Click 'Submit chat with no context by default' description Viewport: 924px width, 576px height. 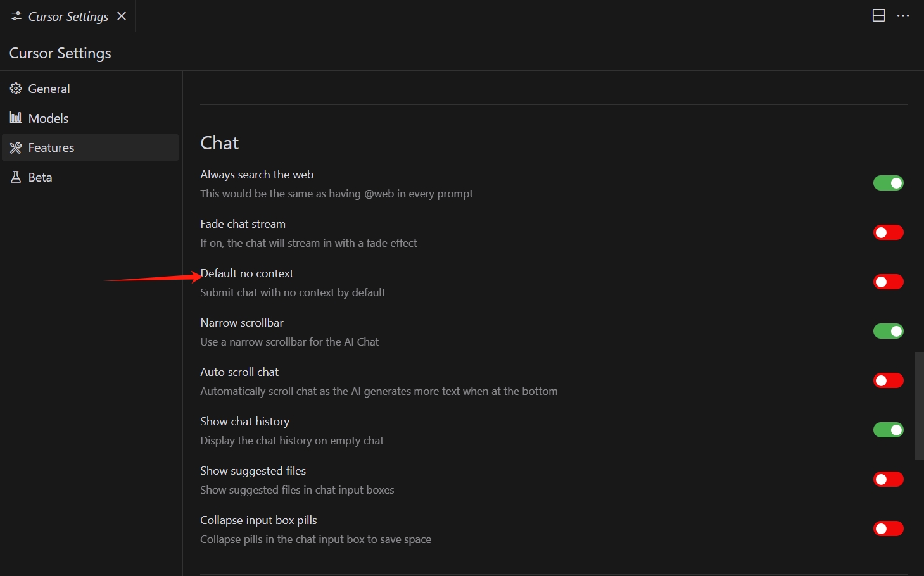pyautogui.click(x=293, y=292)
